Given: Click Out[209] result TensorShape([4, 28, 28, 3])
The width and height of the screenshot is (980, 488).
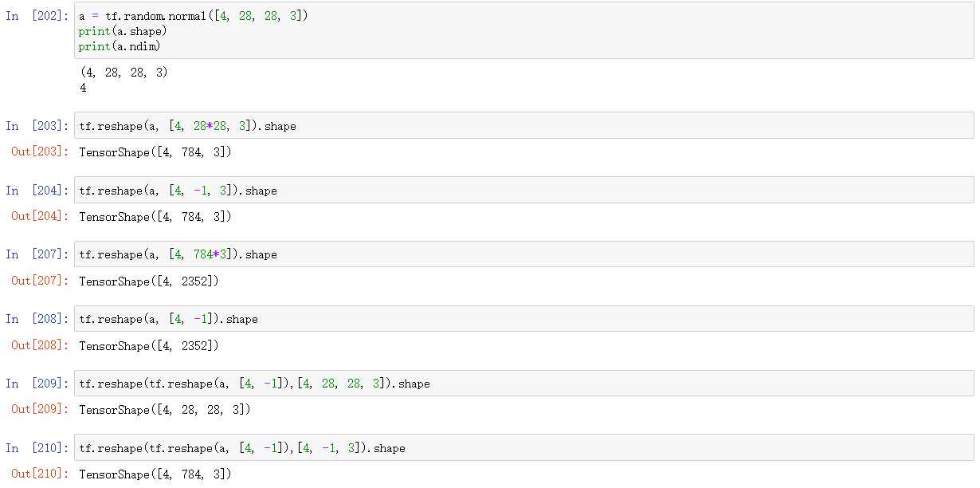Looking at the screenshot, I should tap(165, 409).
